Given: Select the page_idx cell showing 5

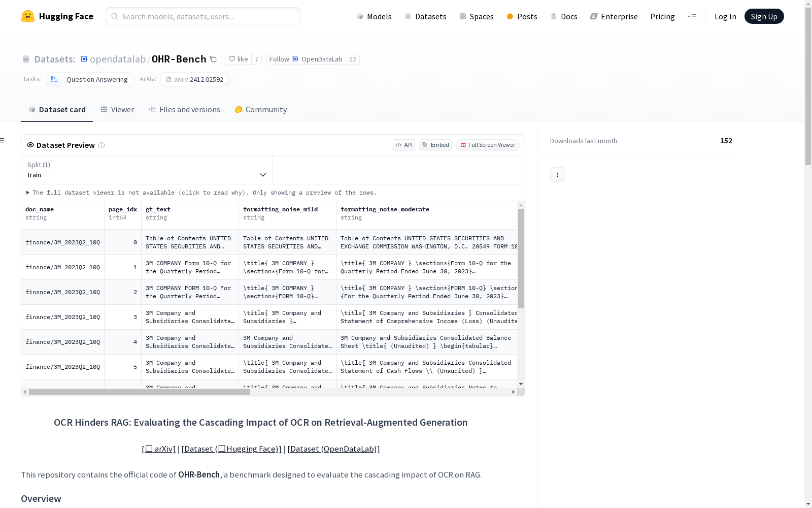Looking at the screenshot, I should [x=123, y=367].
